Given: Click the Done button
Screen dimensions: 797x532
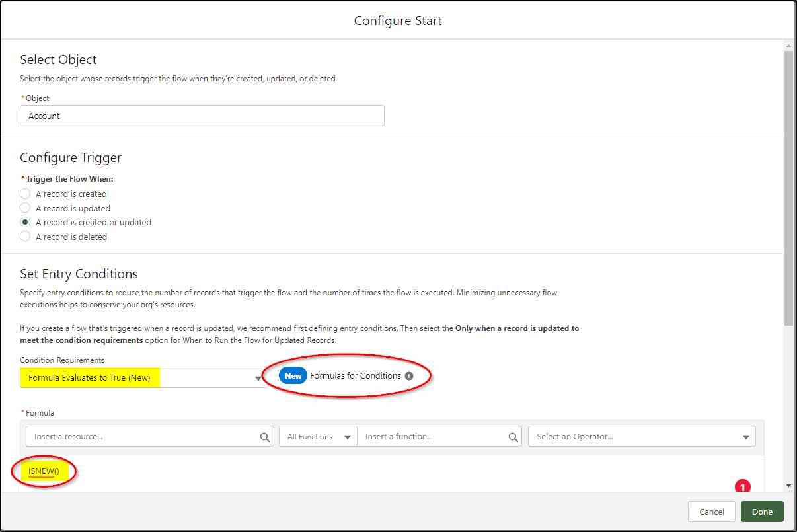Looking at the screenshot, I should coord(762,512).
